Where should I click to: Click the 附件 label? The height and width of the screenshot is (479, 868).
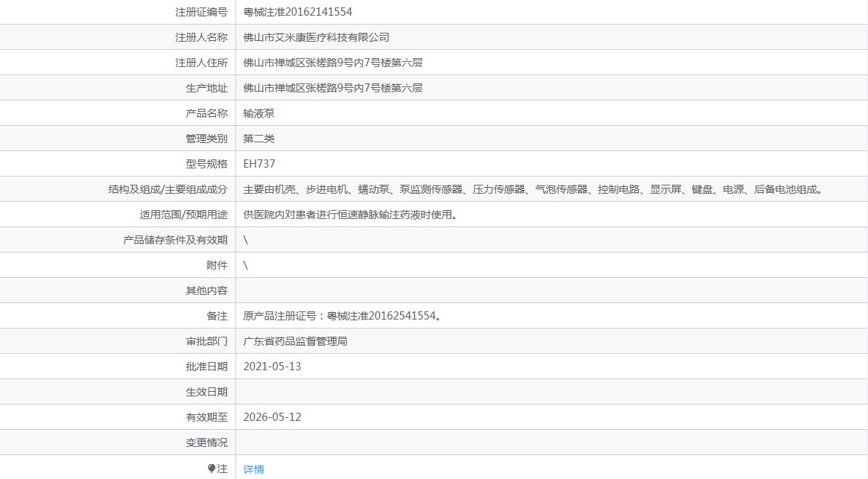pyautogui.click(x=217, y=265)
